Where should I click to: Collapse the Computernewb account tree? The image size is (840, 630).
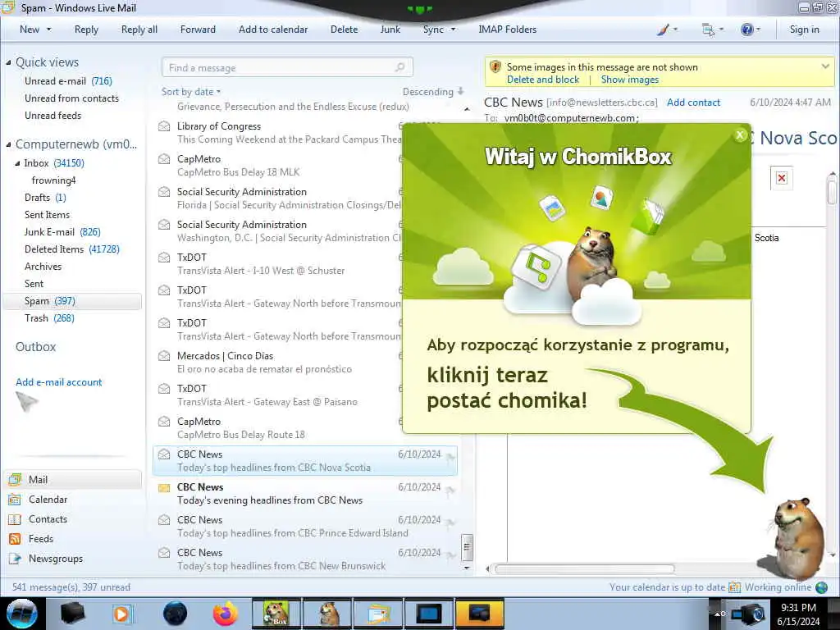pos(8,144)
